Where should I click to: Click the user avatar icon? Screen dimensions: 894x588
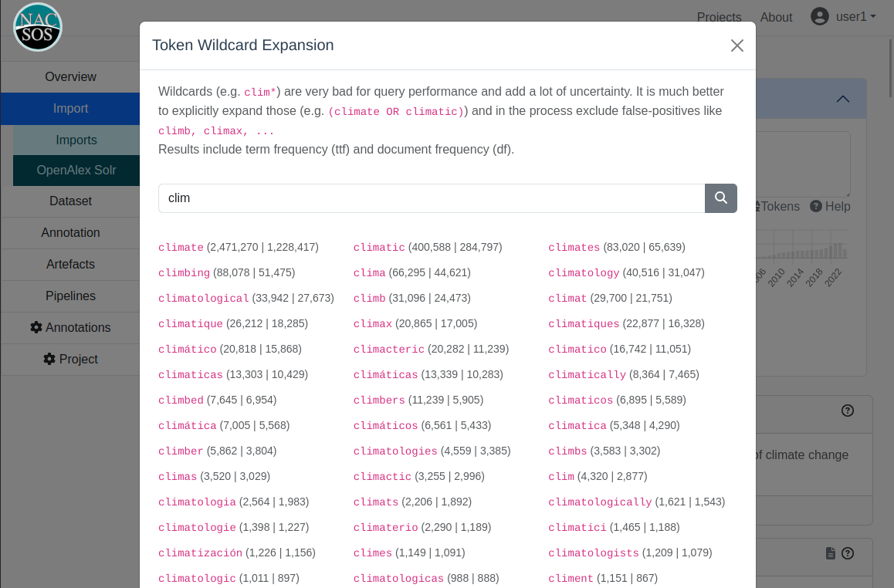820,16
